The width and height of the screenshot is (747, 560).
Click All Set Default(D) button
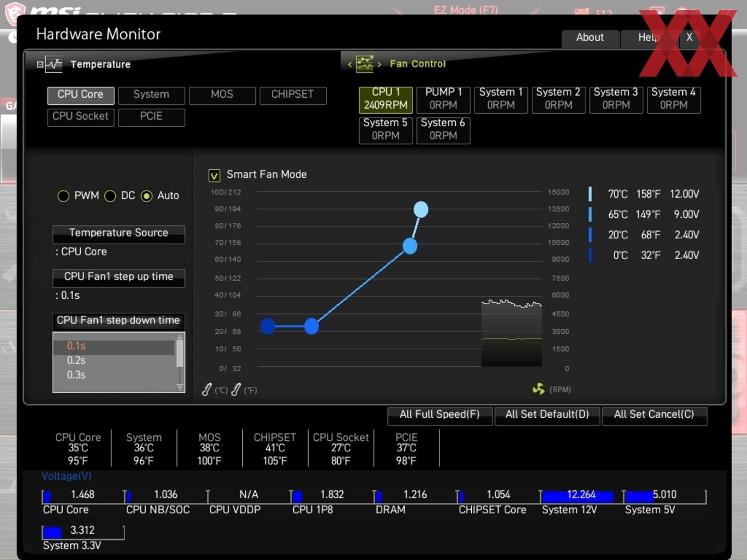click(547, 416)
